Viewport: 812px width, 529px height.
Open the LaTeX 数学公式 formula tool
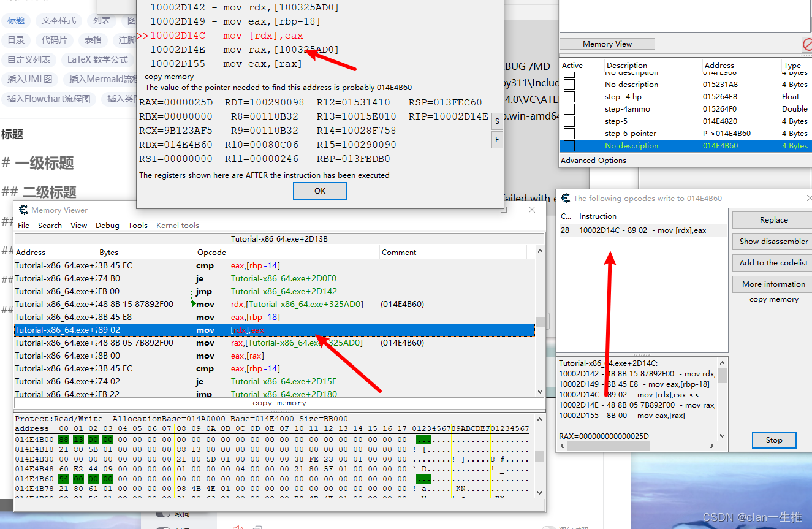[98, 59]
